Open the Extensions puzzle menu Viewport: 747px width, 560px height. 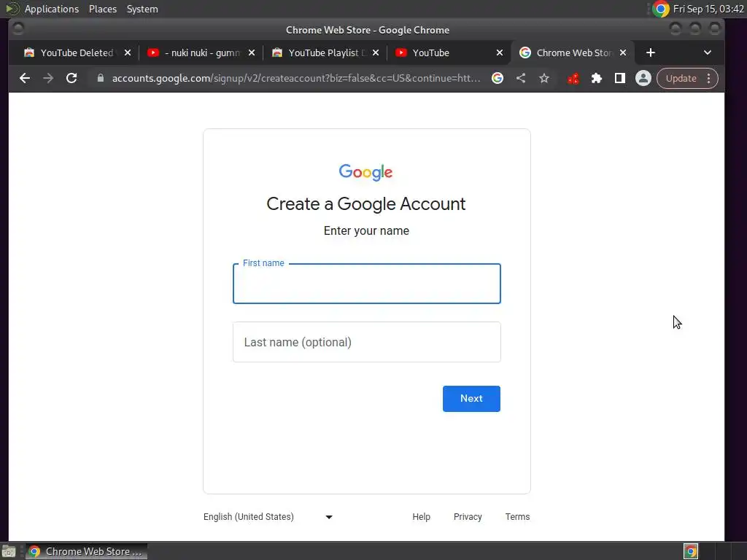click(597, 78)
